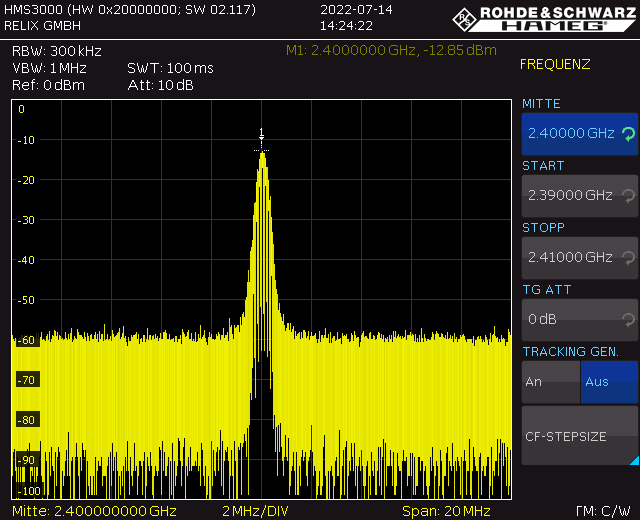This screenshot has height=520, width=640.
Task: Click the rotary knob icon in START field
Action: pyautogui.click(x=629, y=196)
